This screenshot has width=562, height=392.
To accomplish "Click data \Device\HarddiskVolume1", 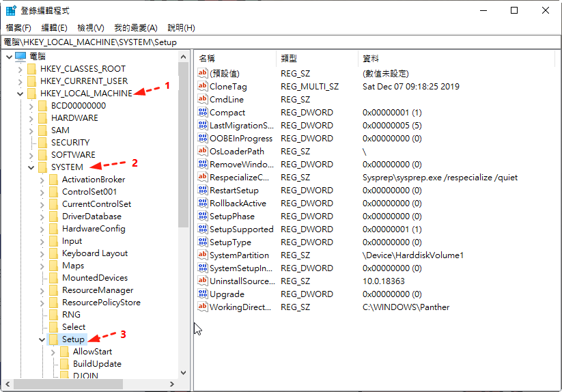I will click(413, 255).
